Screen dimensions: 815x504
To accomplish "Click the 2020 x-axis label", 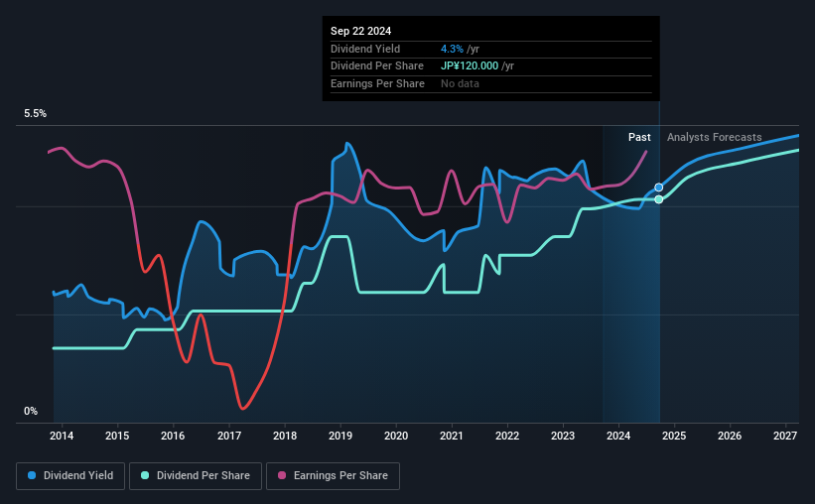I will coord(396,436).
